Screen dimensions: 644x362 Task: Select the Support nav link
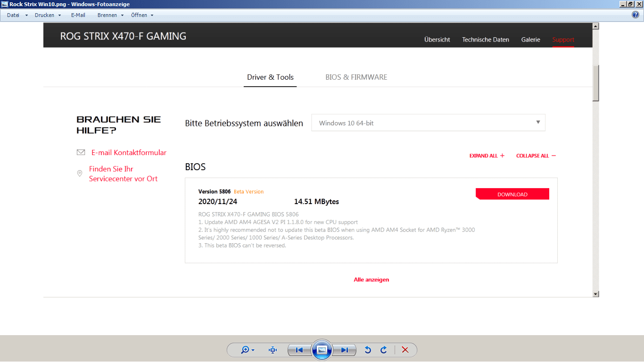563,40
